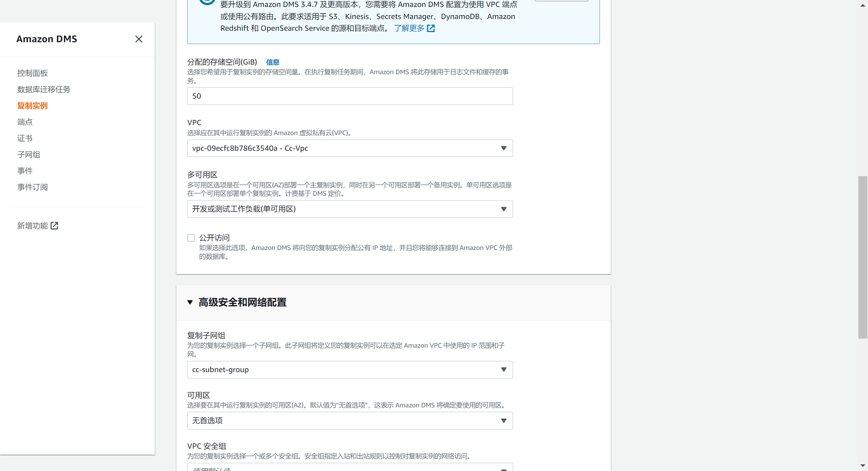
Task: Open the external link icon beside 了解更多
Action: pos(431,28)
